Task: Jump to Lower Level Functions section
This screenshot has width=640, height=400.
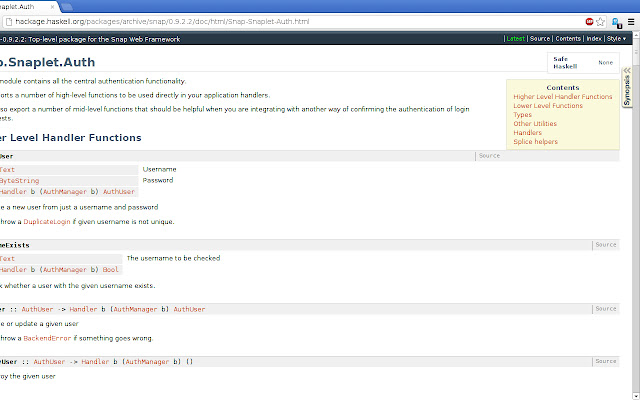Action: click(x=548, y=106)
